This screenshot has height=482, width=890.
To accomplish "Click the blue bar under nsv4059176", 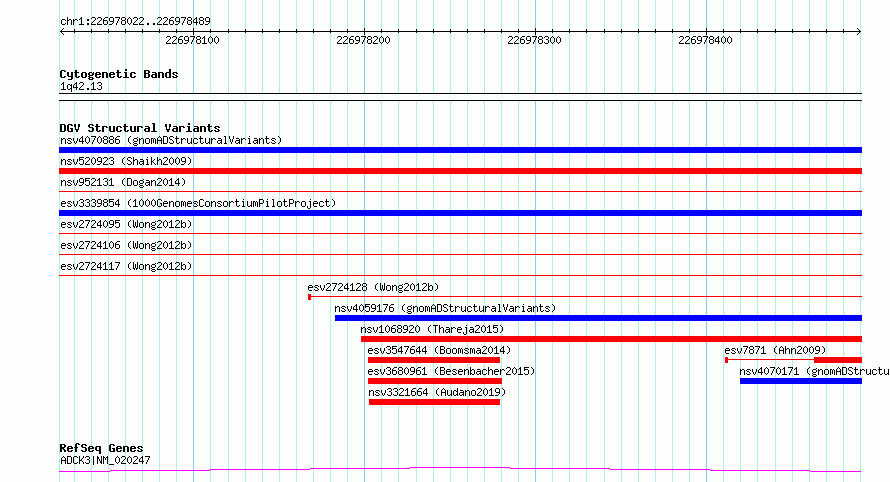I will coord(598,318).
